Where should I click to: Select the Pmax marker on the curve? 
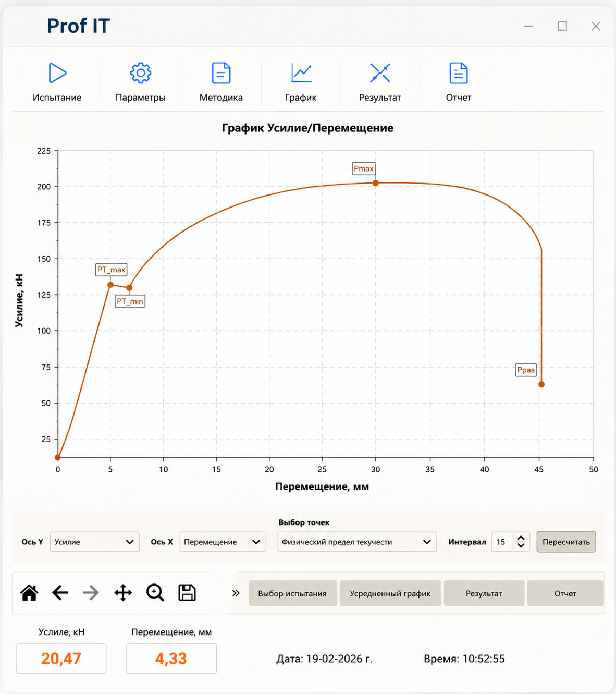coord(375,183)
